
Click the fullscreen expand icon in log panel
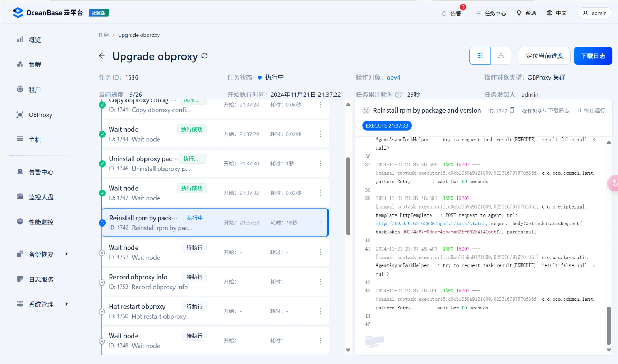365,111
